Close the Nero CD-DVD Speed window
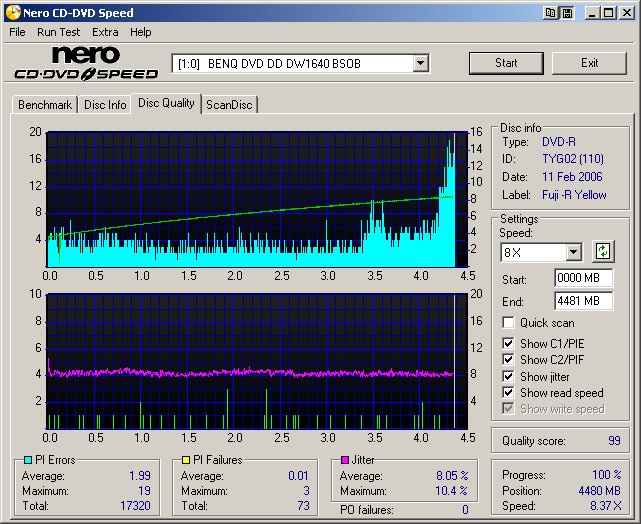Image resolution: width=641 pixels, height=524 pixels. pyautogui.click(x=626, y=13)
